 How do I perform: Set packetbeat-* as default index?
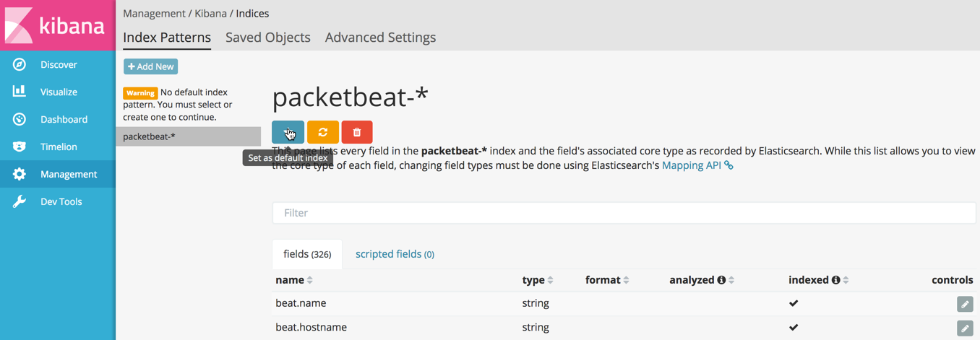(x=288, y=132)
